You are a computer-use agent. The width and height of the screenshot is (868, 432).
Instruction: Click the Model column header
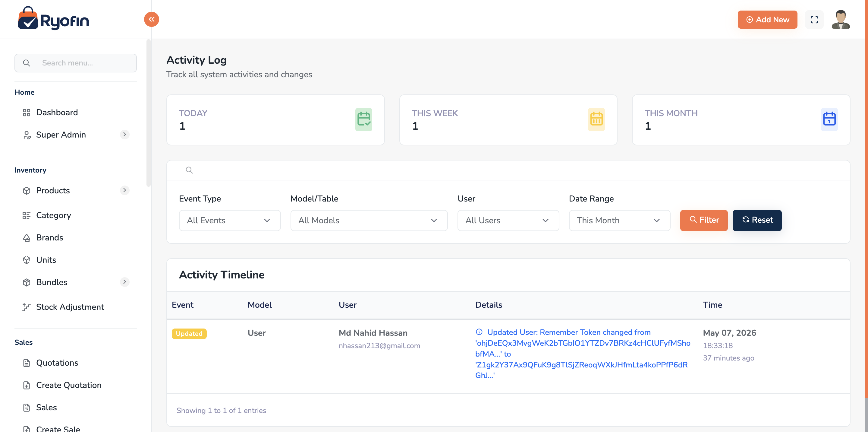259,305
